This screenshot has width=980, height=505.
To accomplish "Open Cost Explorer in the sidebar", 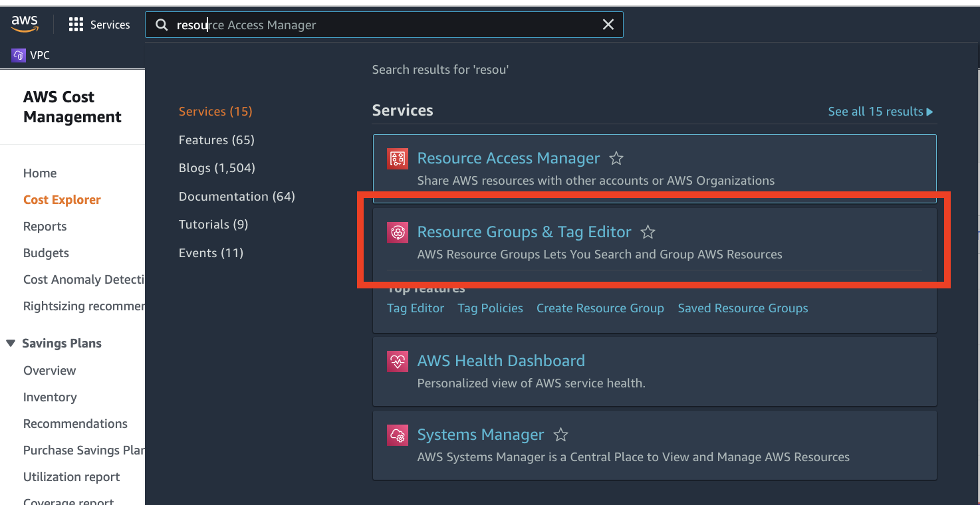I will pyautogui.click(x=62, y=199).
